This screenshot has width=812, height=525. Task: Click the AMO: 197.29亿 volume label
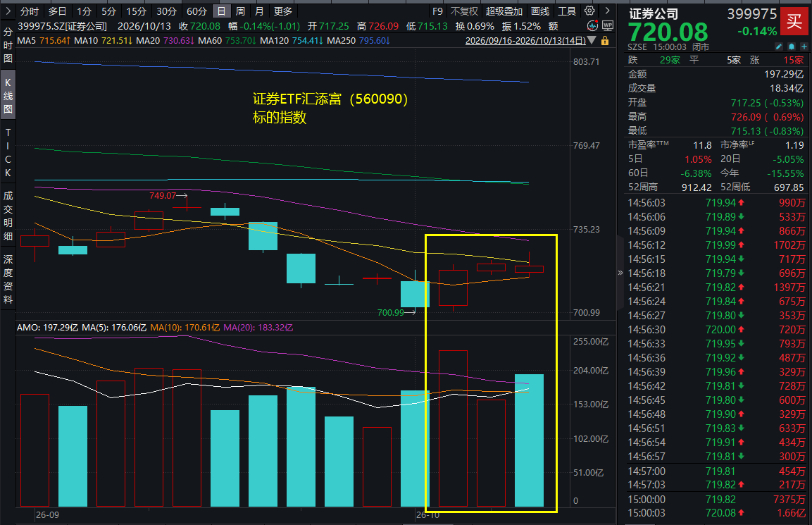pyautogui.click(x=48, y=328)
